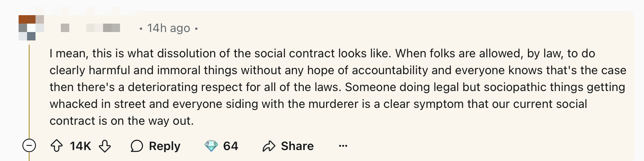This screenshot has height=161, width=644.
Task: Select the Reply text label
Action: (165, 146)
